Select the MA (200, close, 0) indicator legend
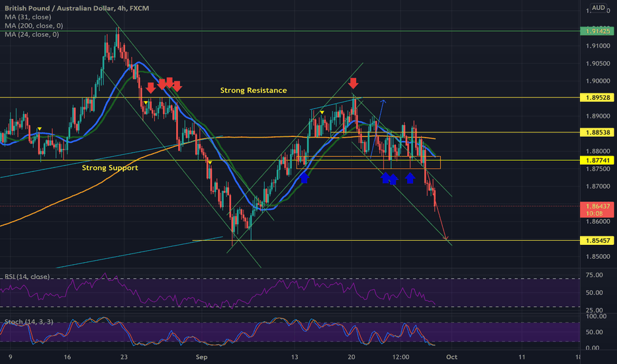617x364 pixels. [x=34, y=26]
